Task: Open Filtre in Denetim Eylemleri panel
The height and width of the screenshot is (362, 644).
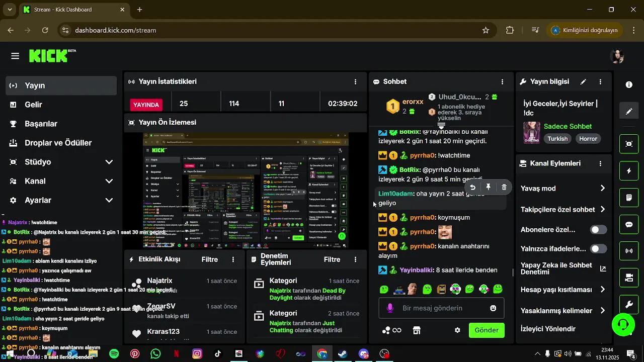Action: tap(332, 259)
